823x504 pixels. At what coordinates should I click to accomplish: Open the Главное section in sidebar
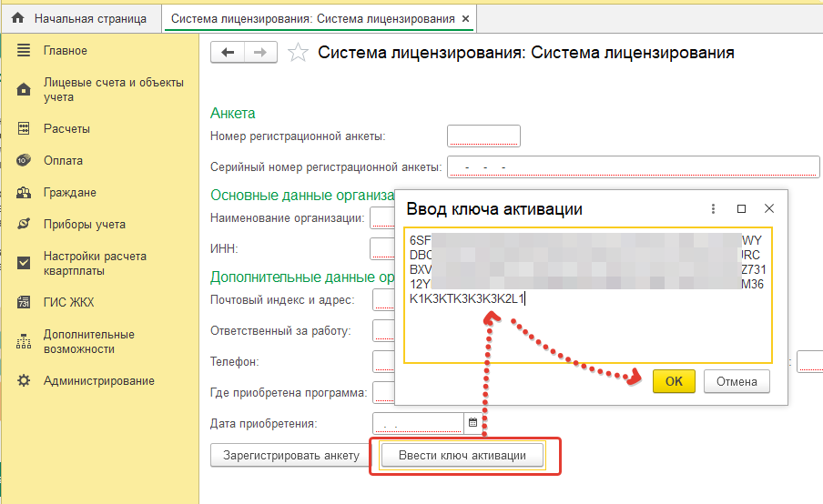point(66,51)
